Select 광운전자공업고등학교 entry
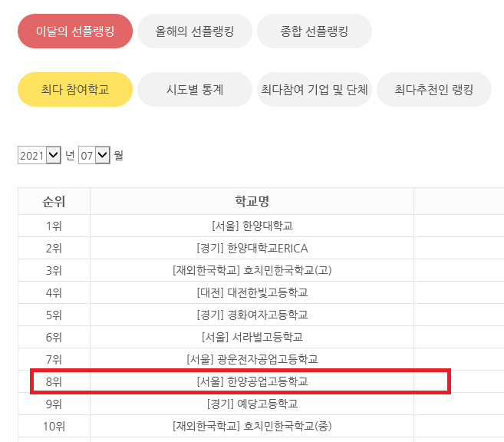504x442 pixels. click(x=252, y=359)
